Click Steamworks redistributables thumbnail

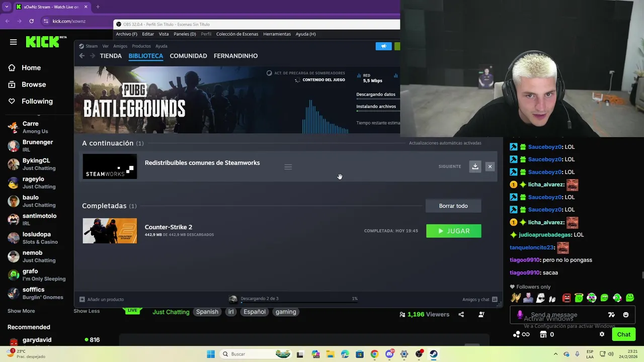pos(110,166)
